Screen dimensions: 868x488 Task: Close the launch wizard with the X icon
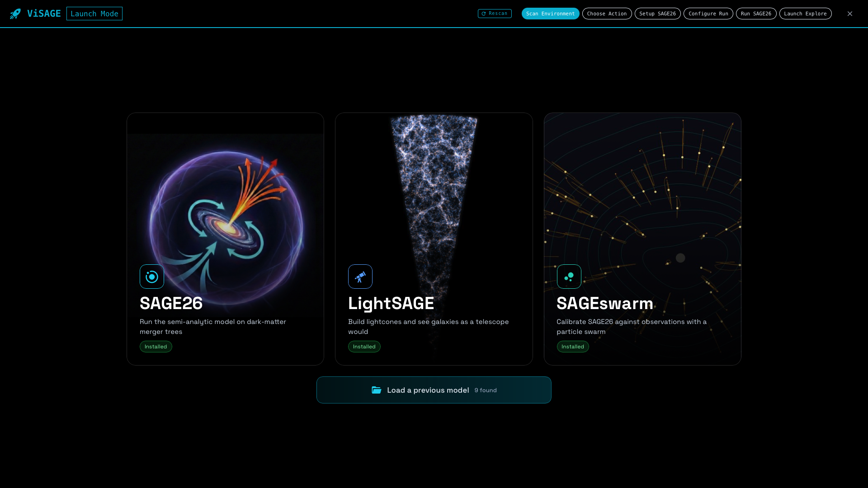click(x=850, y=14)
